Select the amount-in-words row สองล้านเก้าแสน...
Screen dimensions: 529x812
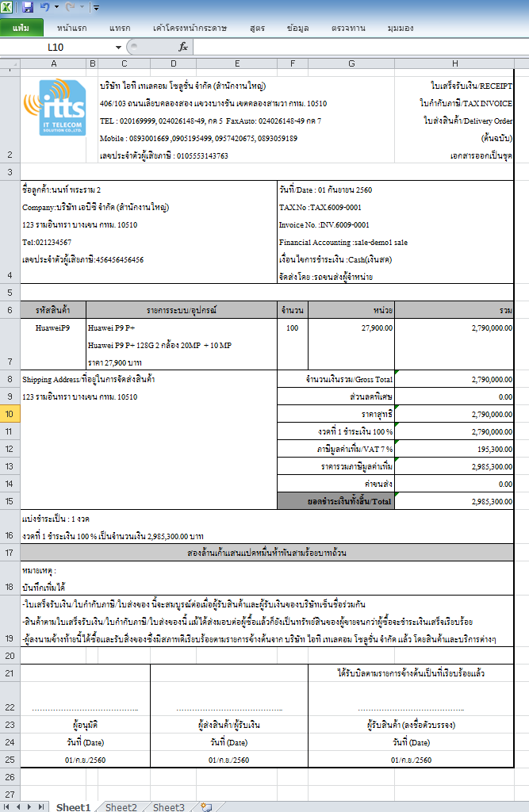266,553
